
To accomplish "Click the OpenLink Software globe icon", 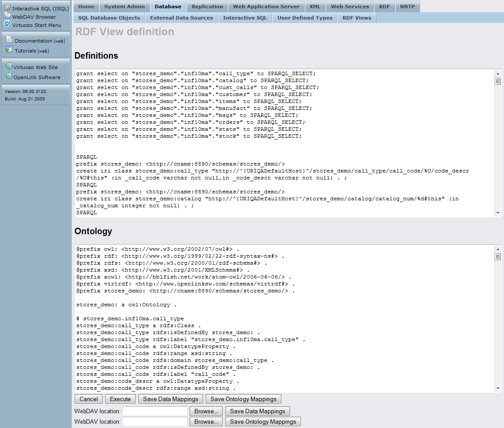I will point(9,76).
